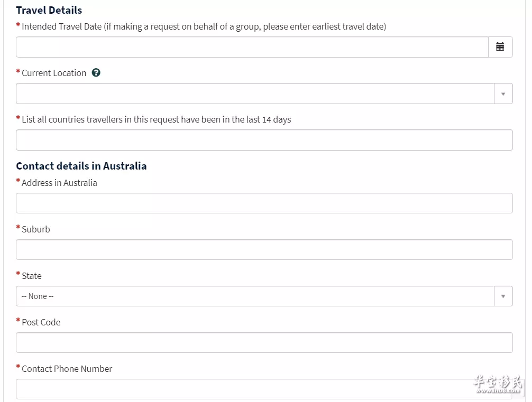Viewport: 532px width, 402px height.
Task: Focus the Post Code text field
Action: click(264, 343)
